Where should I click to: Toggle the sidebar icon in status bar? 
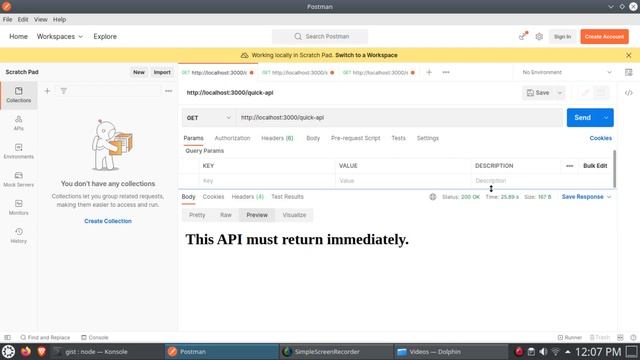pos(7,338)
